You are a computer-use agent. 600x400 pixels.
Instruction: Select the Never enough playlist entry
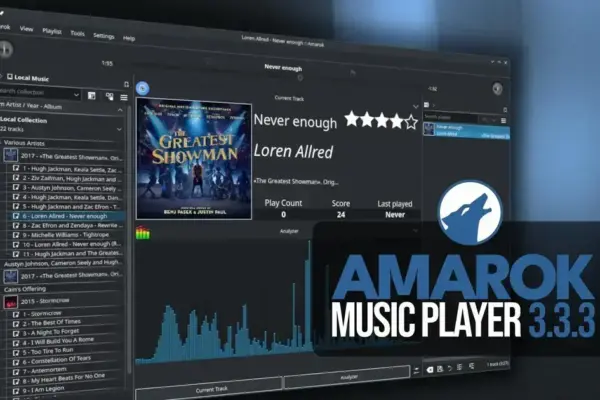tap(466, 131)
